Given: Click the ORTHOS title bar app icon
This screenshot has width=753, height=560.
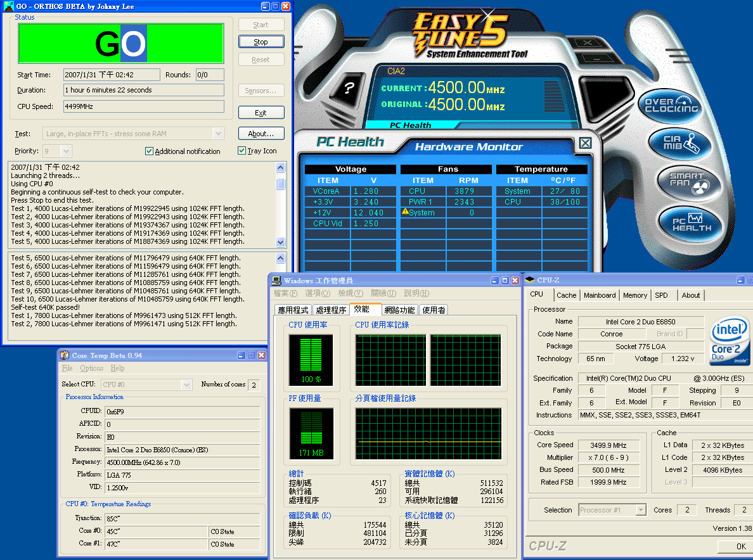Looking at the screenshot, I should (x=8, y=6).
